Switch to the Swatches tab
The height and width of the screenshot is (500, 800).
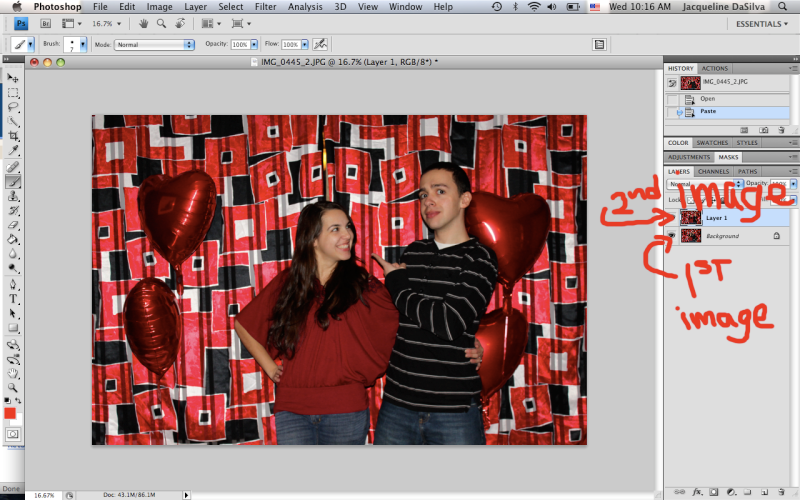click(712, 143)
